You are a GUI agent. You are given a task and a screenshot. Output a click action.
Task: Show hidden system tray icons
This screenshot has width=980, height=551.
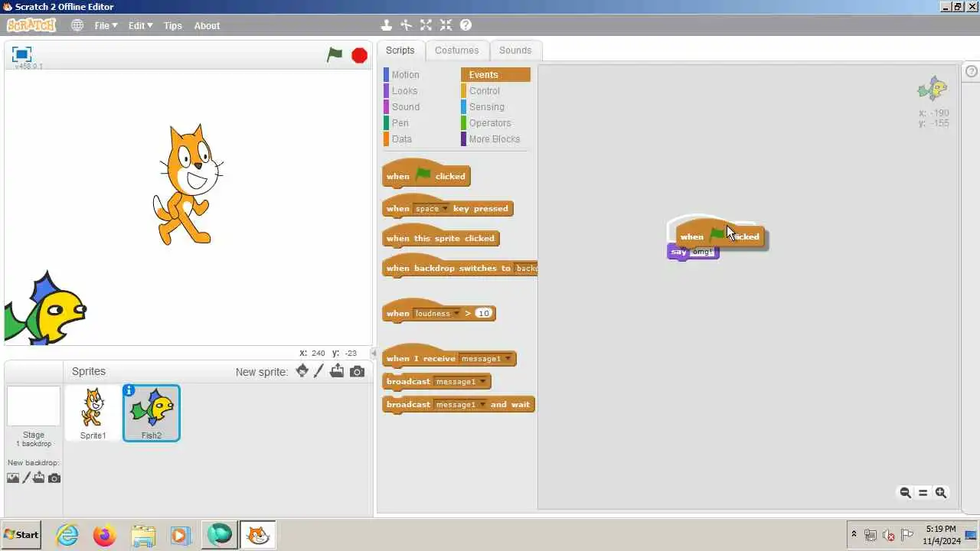pos(854,534)
